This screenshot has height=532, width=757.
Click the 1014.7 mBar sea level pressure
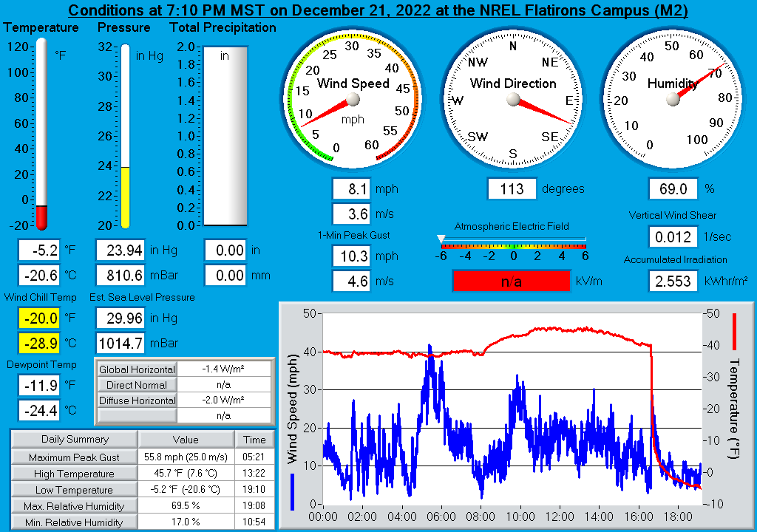point(120,344)
